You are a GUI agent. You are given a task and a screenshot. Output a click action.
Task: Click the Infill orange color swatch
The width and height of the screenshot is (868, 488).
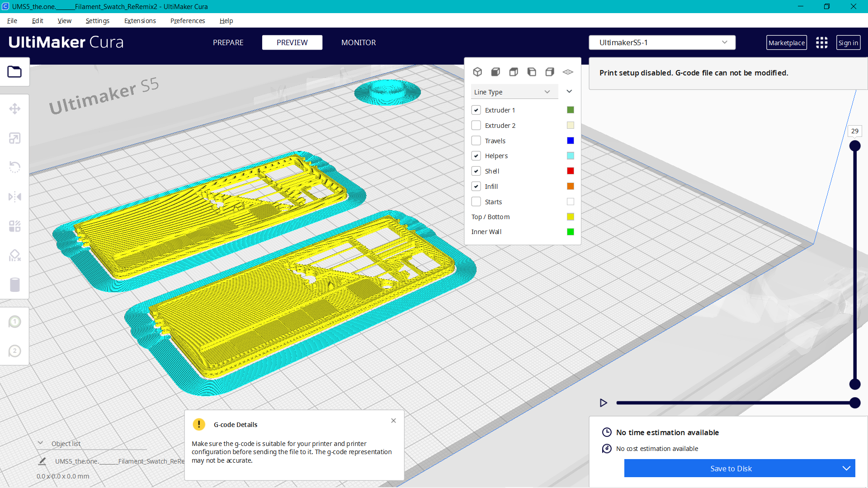click(571, 186)
